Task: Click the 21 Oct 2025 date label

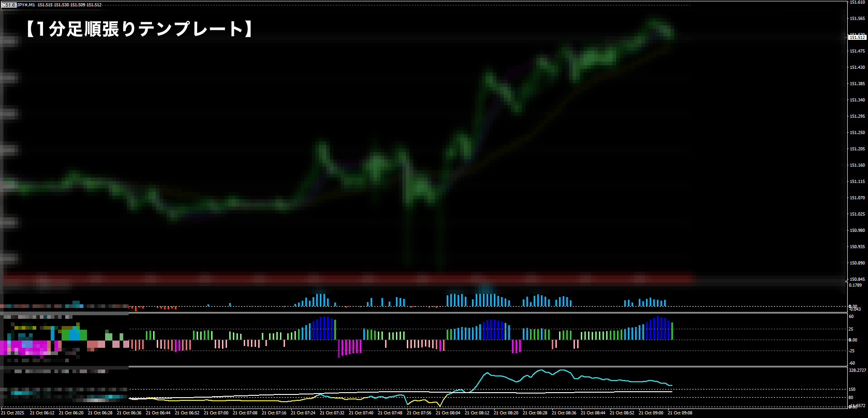Action: pyautogui.click(x=13, y=413)
